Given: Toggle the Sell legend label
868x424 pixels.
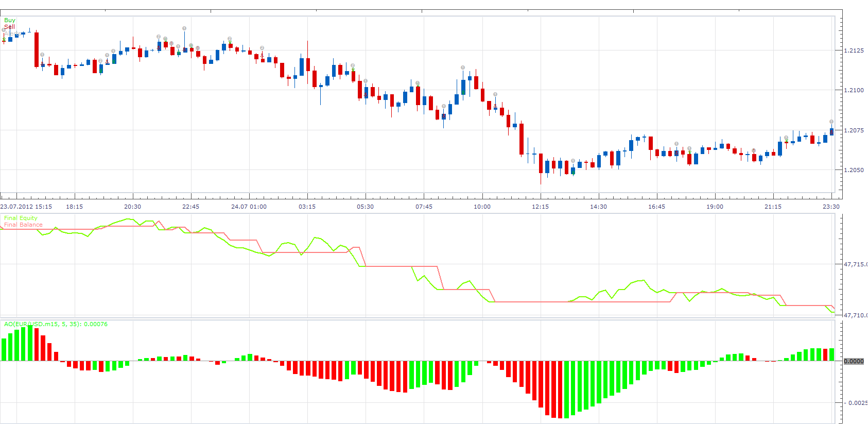Looking at the screenshot, I should point(10,27).
